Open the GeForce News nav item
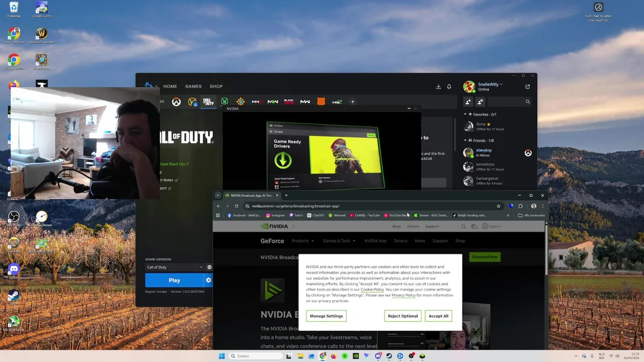This screenshot has height=362, width=644. pyautogui.click(x=420, y=241)
